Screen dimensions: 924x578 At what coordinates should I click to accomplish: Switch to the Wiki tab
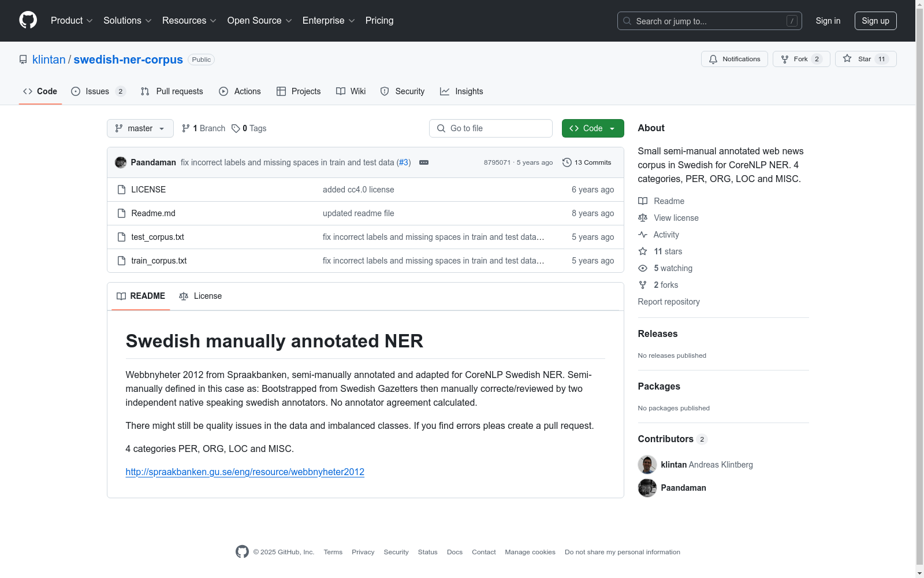pos(351,91)
